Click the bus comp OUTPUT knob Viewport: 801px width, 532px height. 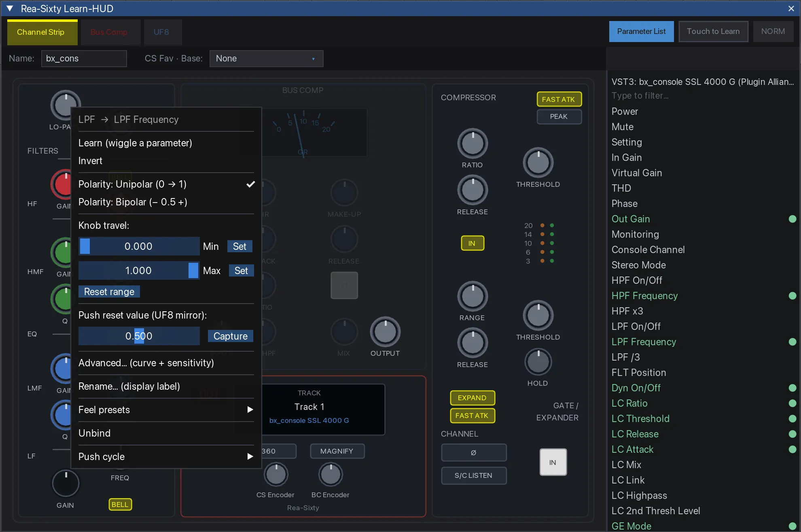pos(385,332)
